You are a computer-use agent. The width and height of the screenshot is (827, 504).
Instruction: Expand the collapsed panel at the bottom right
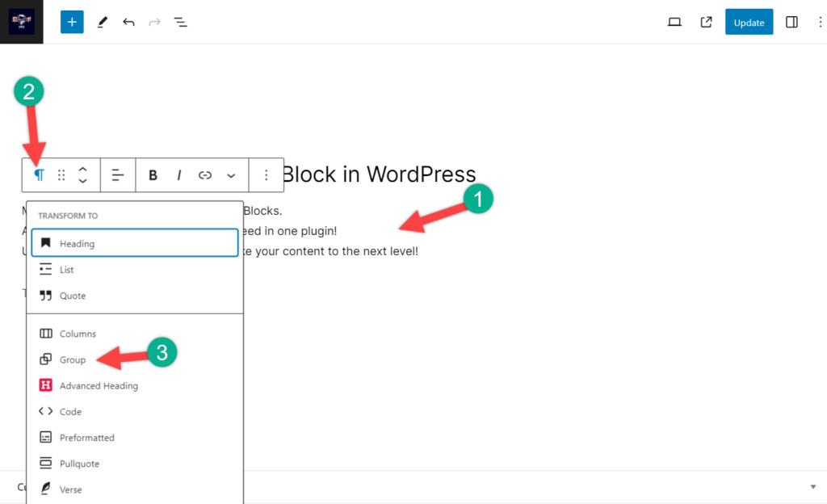812,485
